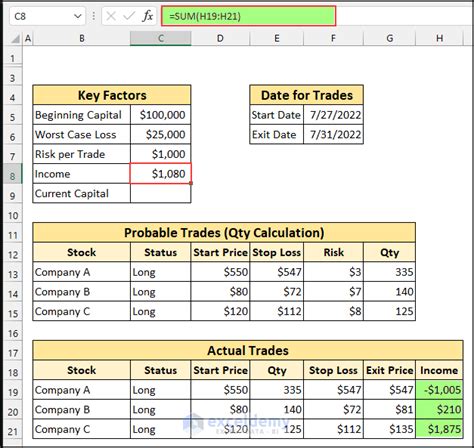Click the Beginning Capital label cell

81,115
